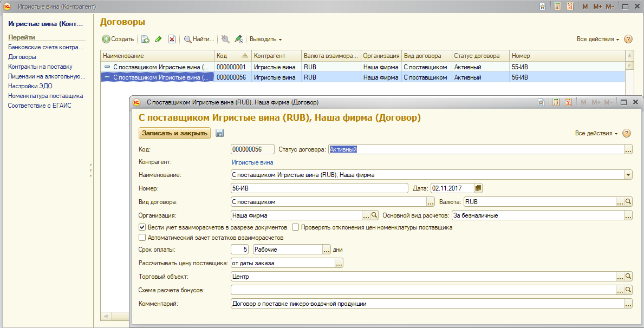Image resolution: width=644 pixels, height=328 pixels.
Task: Open selection for Рассчитывать цену поставщика field
Action: 339,263
